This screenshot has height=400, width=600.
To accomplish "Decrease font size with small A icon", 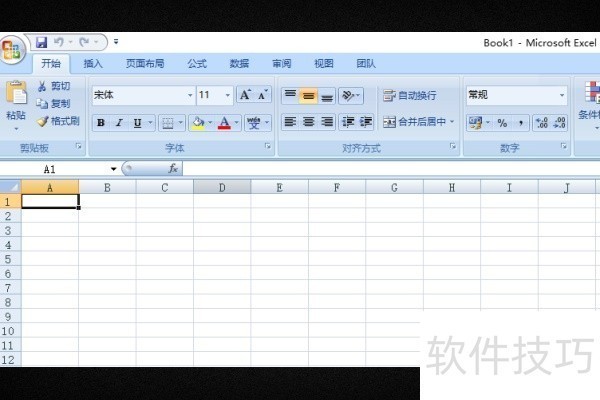I will [x=263, y=95].
